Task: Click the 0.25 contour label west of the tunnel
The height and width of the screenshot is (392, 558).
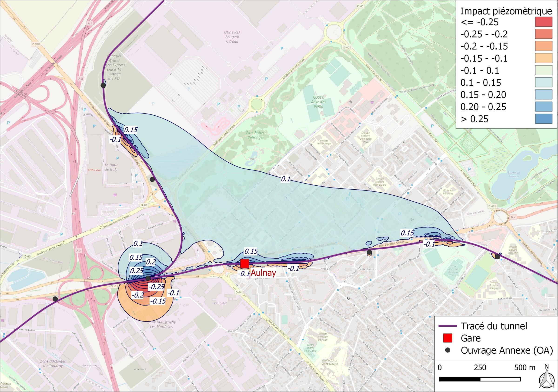Action: point(136,271)
